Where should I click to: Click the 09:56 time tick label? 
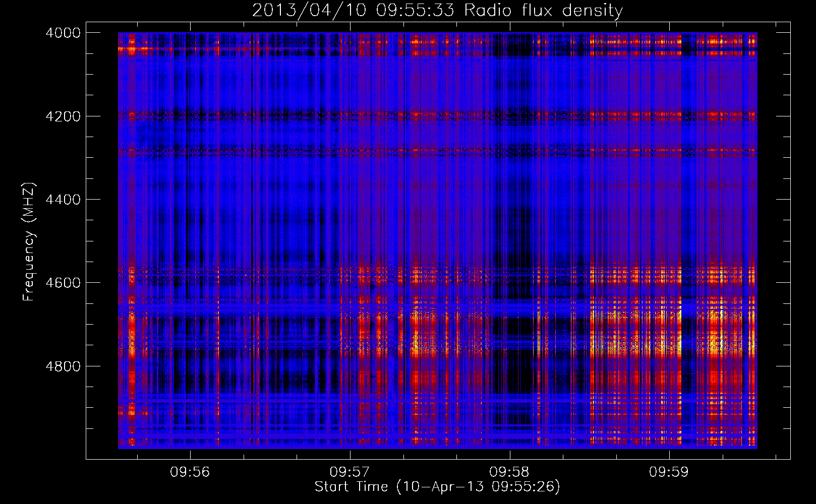click(190, 472)
